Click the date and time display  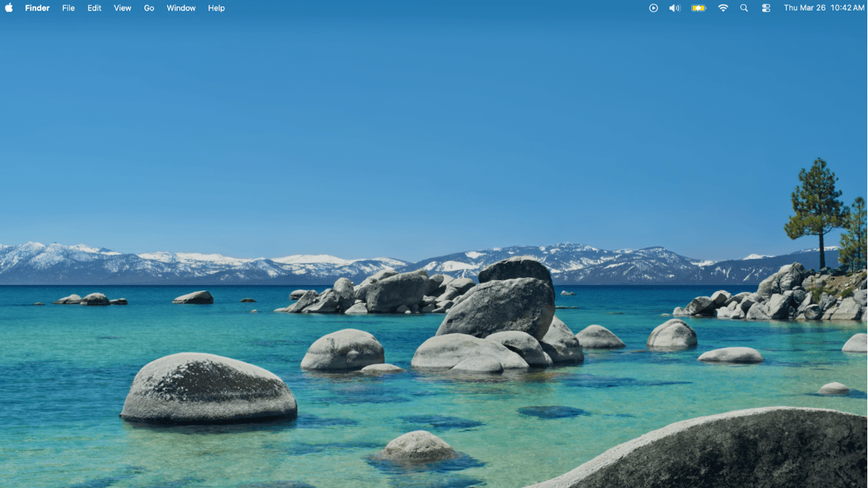click(x=823, y=8)
